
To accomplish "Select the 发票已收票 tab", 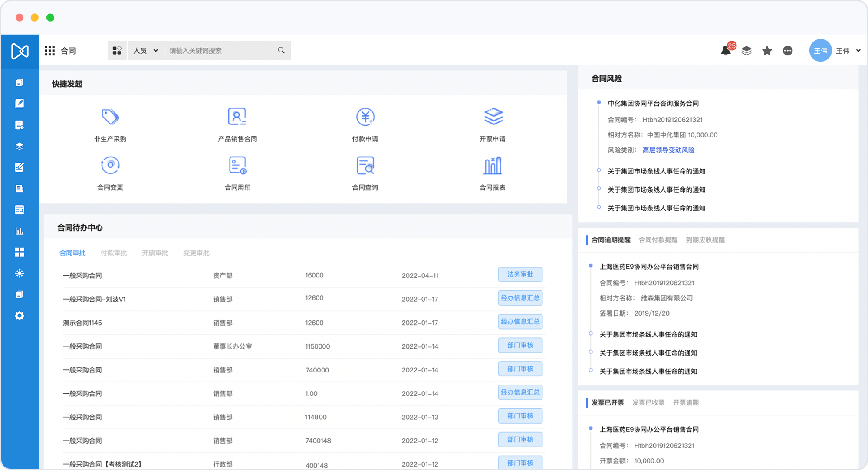I will [x=648, y=402].
